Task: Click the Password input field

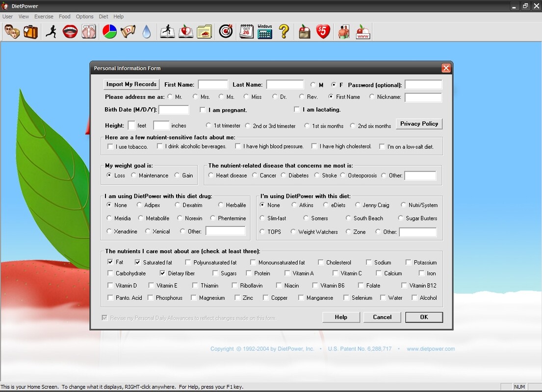Action: click(423, 85)
